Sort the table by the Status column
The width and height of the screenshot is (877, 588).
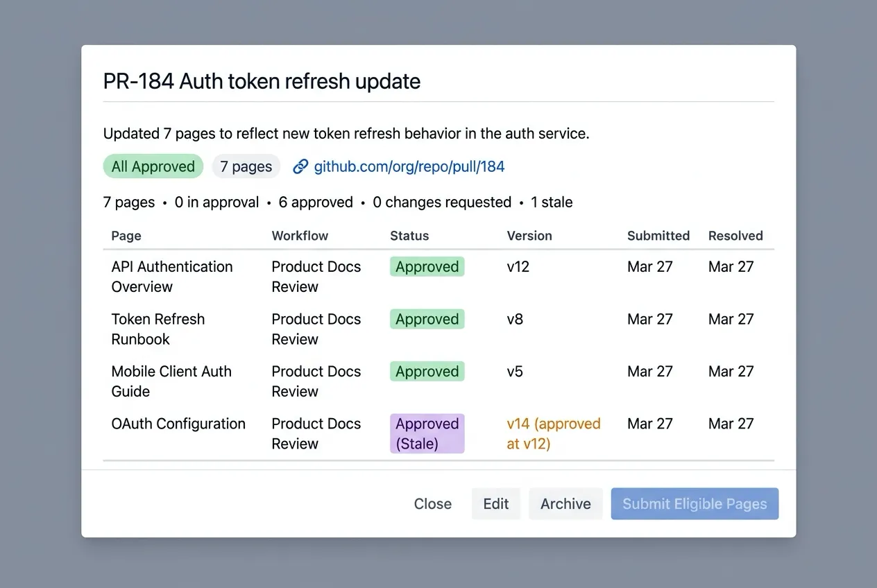409,236
